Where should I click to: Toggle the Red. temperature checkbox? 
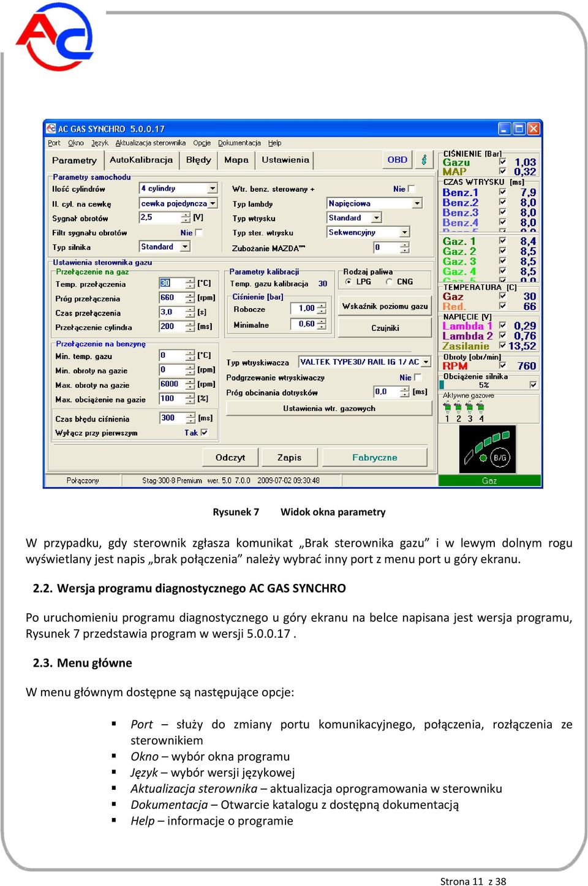tap(503, 306)
